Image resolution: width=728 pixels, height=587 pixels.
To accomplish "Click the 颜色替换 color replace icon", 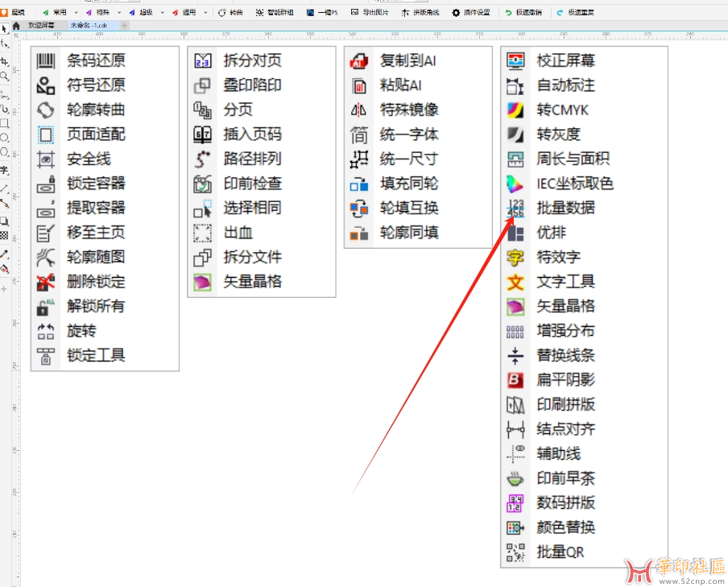I will (x=515, y=527).
